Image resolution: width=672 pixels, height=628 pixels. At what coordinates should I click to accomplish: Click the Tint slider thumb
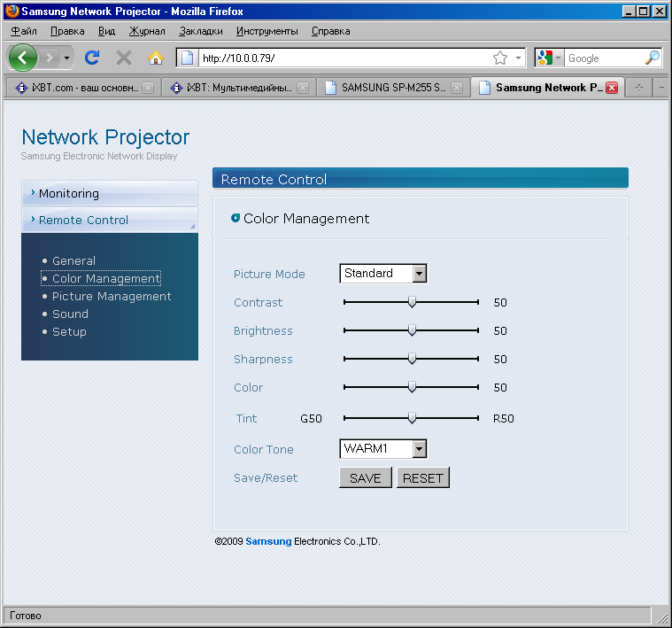[412, 418]
